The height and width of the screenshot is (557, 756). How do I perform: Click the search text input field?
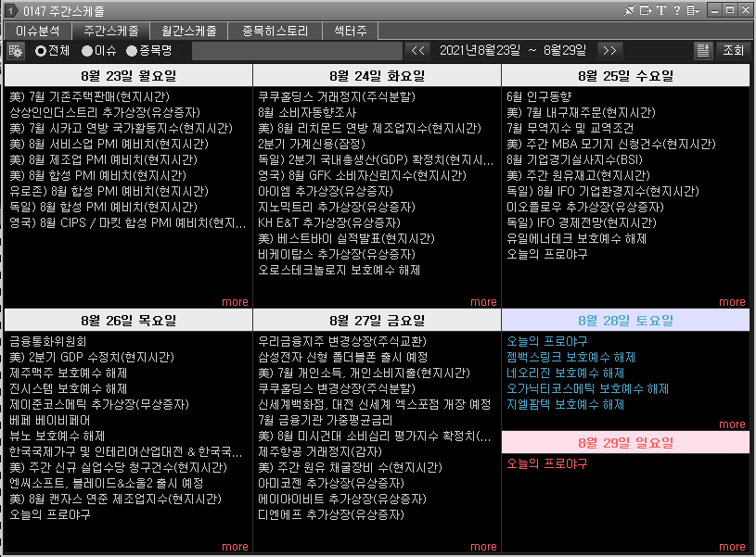click(297, 51)
